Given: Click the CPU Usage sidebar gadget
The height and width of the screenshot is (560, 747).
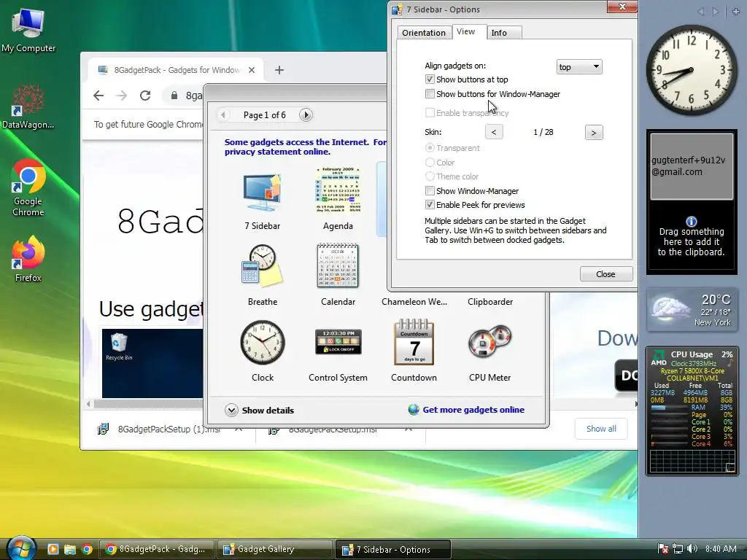Looking at the screenshot, I should tap(692, 411).
